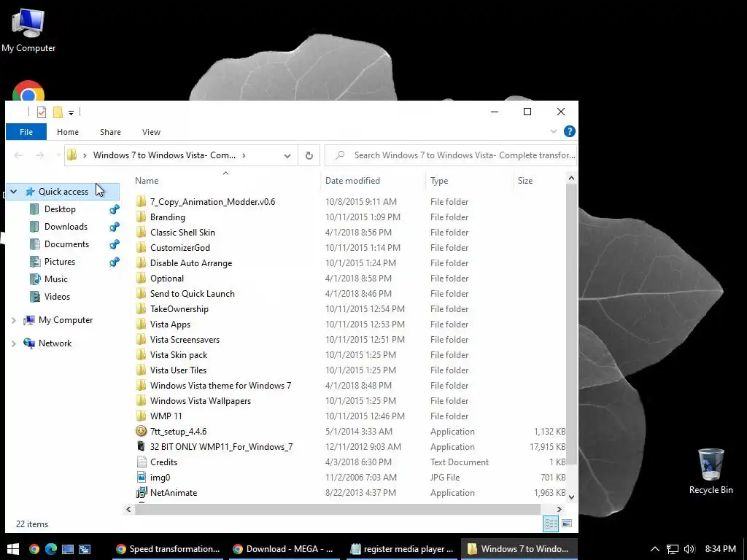This screenshot has width=747, height=560.
Task: Switch to the View ribbon tab
Action: [x=151, y=132]
